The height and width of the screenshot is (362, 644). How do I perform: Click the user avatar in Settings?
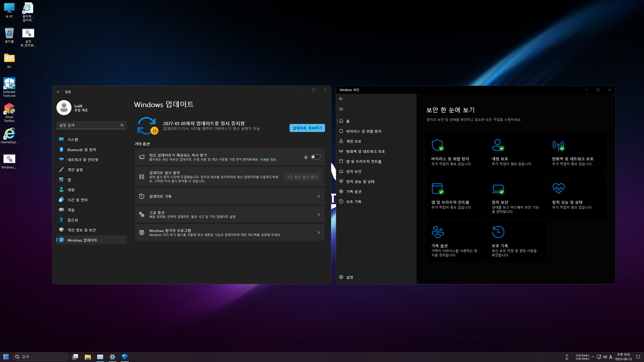64,108
